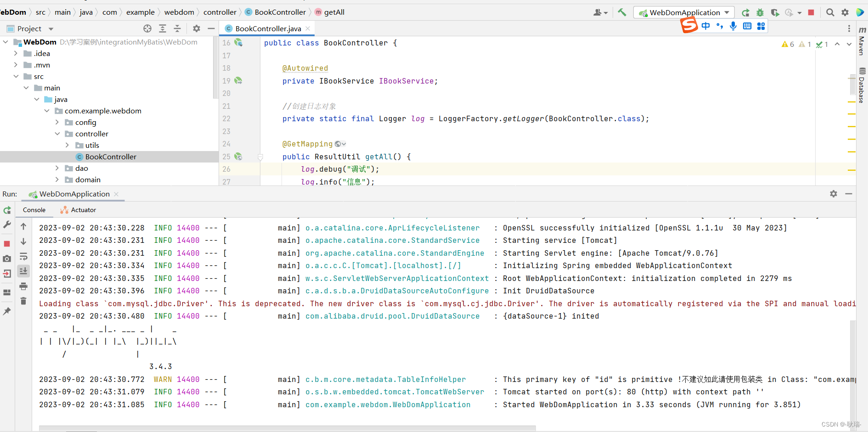Start debugging with the bug icon
Viewport: 868px width, 432px height.
(760, 13)
